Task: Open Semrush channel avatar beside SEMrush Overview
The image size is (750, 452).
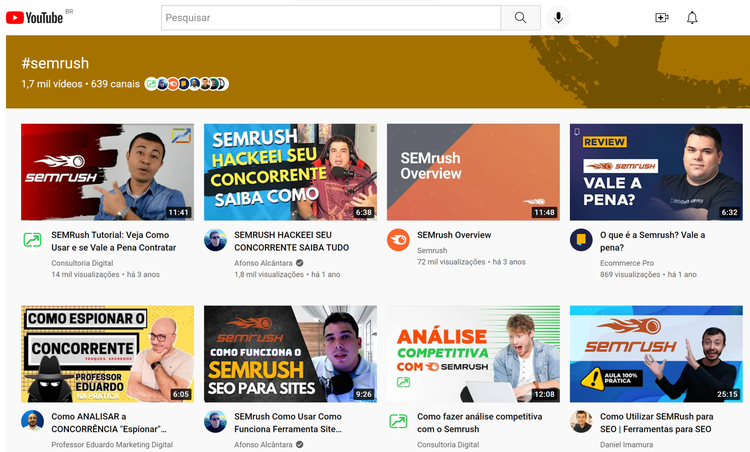Action: click(x=398, y=240)
